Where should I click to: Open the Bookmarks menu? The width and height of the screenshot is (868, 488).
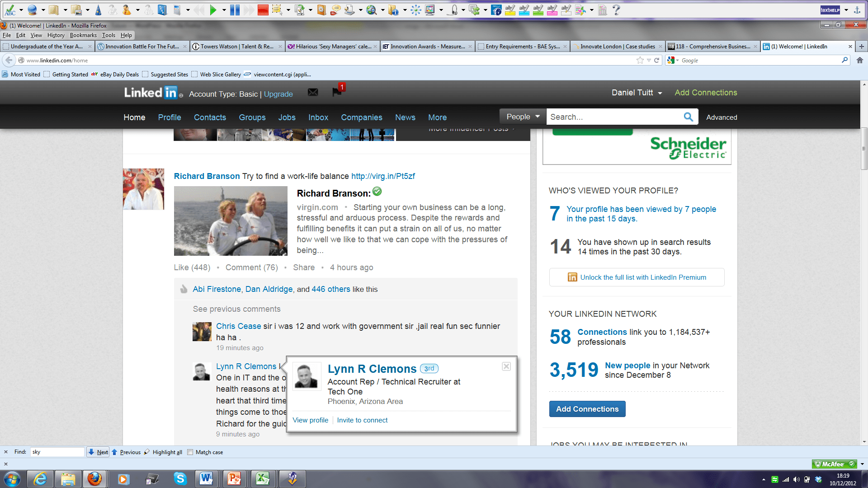point(83,35)
